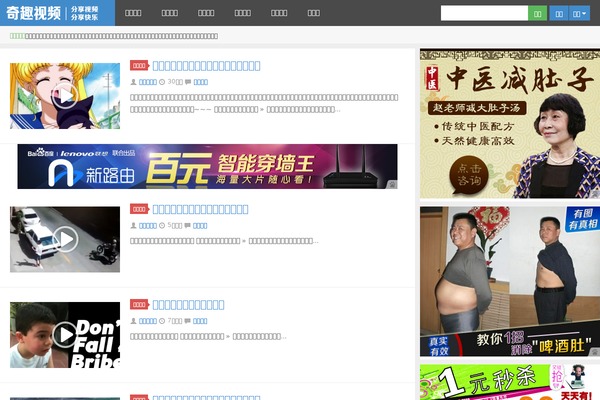Open the title link of the boy video
The image size is (600, 400).
pyautogui.click(x=188, y=305)
